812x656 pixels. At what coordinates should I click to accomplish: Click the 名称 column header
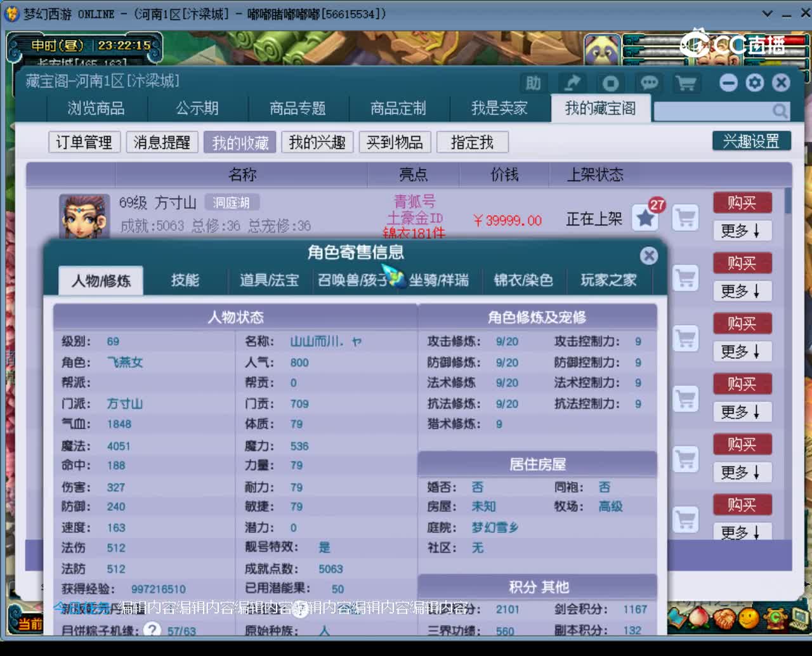(x=242, y=174)
